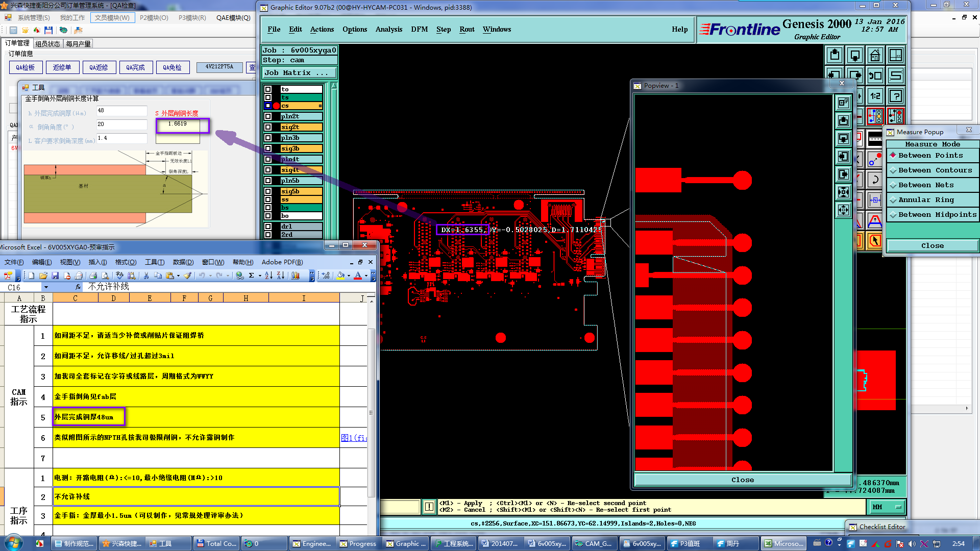Select Annular Ring measure mode
The width and height of the screenshot is (980, 551).
coord(925,200)
